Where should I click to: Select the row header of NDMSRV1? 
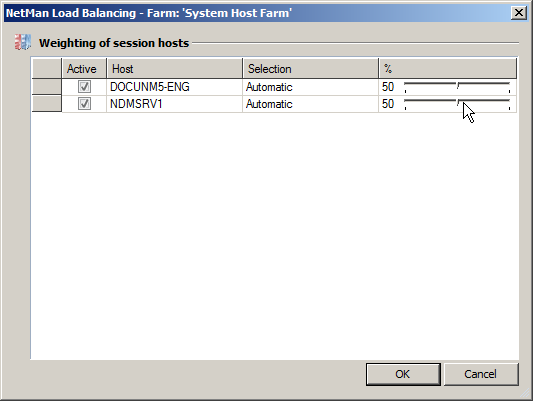[47, 104]
